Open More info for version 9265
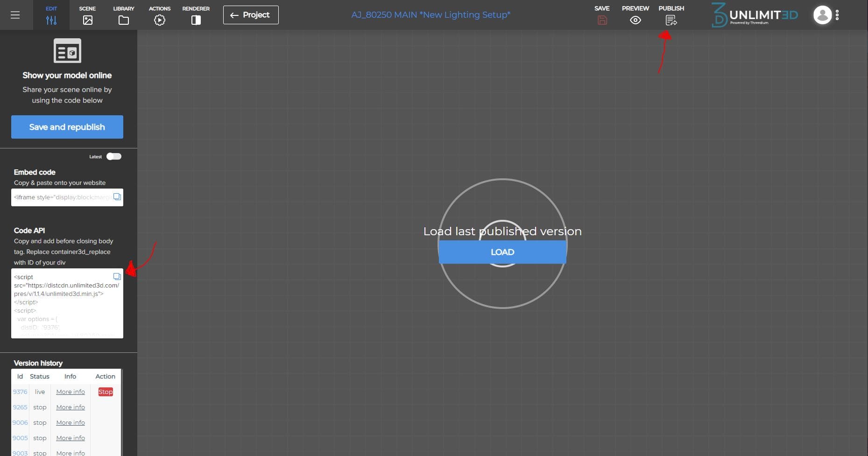Screen dimensions: 868x456 71,407
